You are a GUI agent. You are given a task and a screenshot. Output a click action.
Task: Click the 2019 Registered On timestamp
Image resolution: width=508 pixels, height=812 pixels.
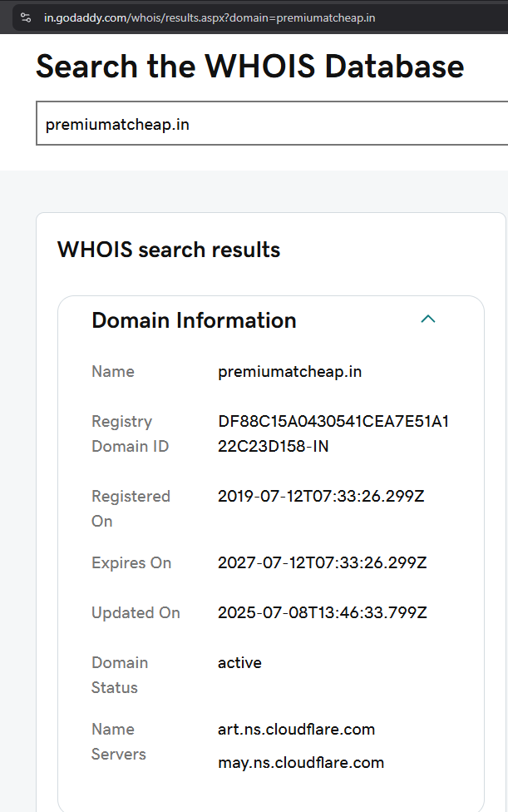point(322,497)
